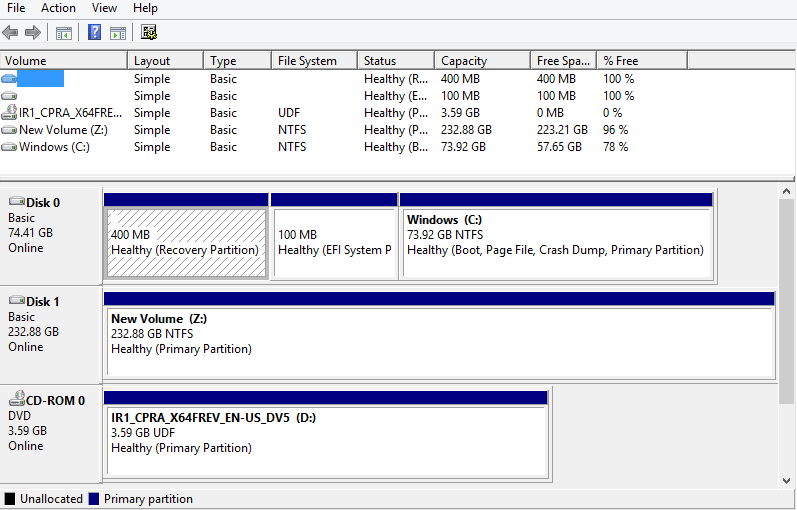Click the DVD icon beside IR1_CPRA_X64FRE volume
Image resolution: width=797 pixels, height=510 pixels.
click(x=10, y=113)
